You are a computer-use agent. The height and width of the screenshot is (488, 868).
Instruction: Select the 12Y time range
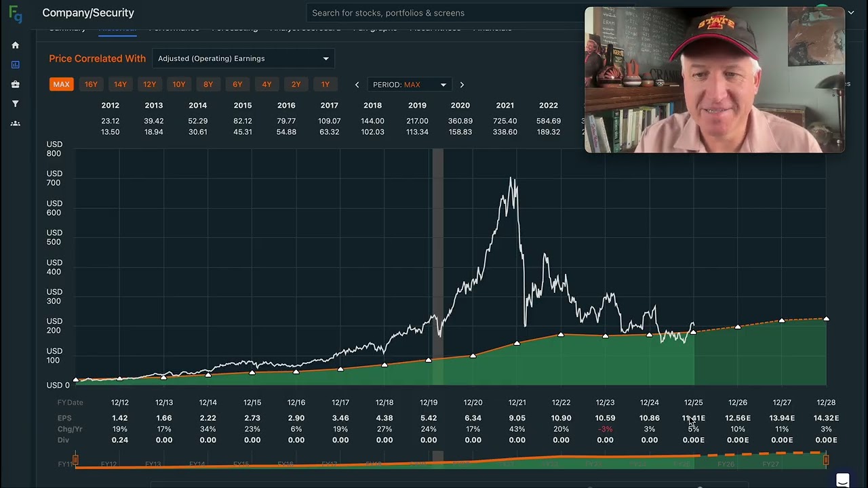click(x=149, y=85)
